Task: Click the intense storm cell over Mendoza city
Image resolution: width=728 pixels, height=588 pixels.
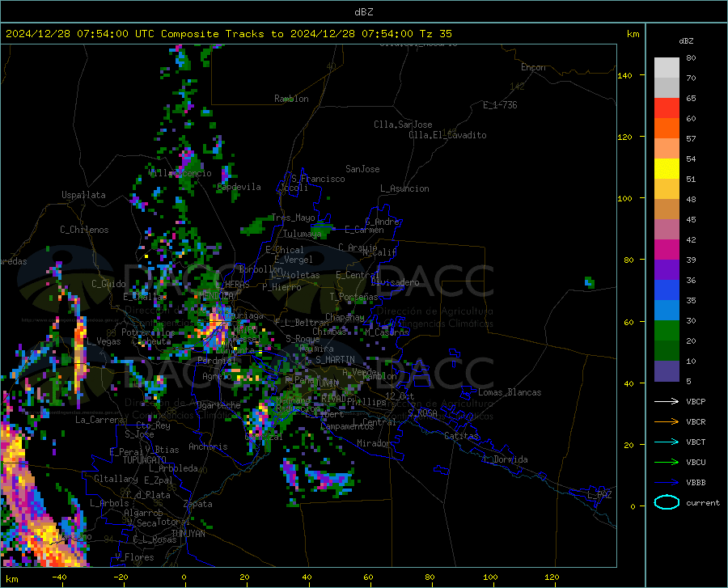Action: [214, 326]
